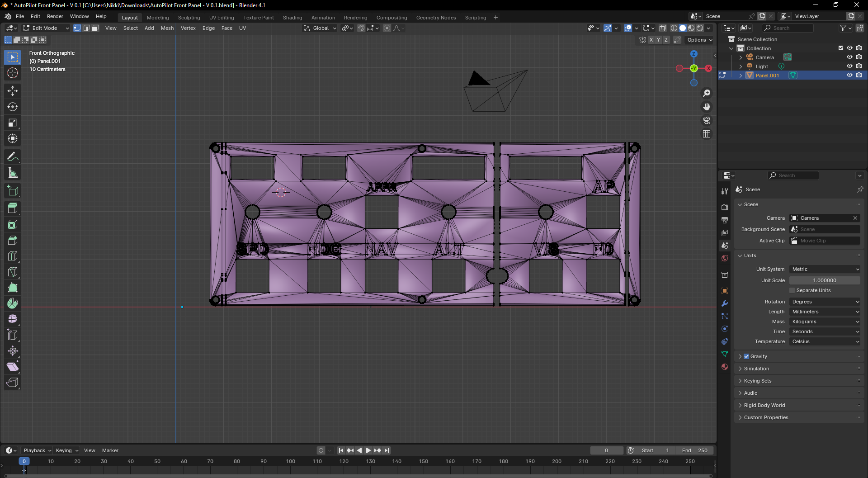Switch to the UV Editing workspace tab

222,18
